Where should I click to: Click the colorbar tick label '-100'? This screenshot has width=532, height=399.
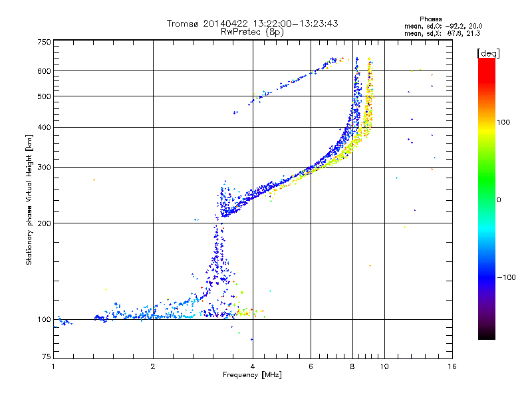click(x=506, y=277)
